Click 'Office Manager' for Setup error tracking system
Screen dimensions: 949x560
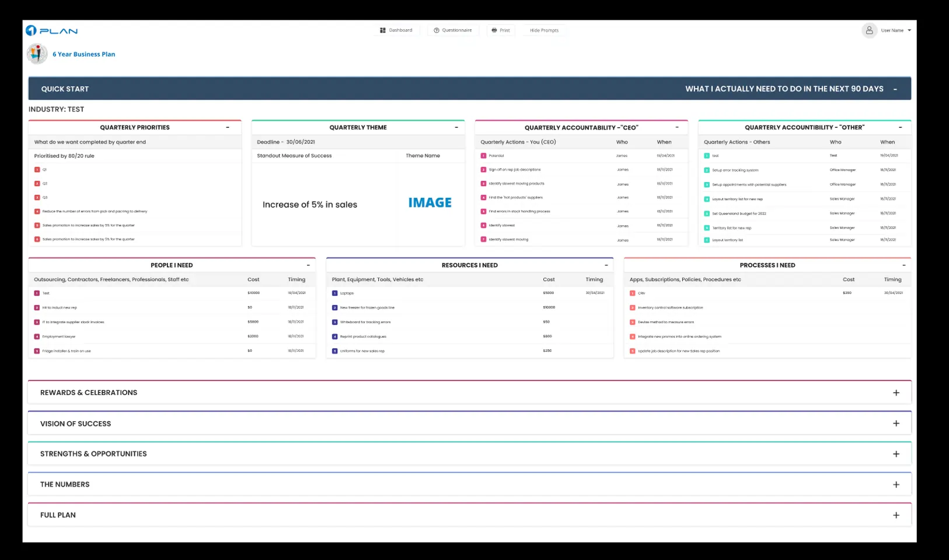tap(843, 170)
